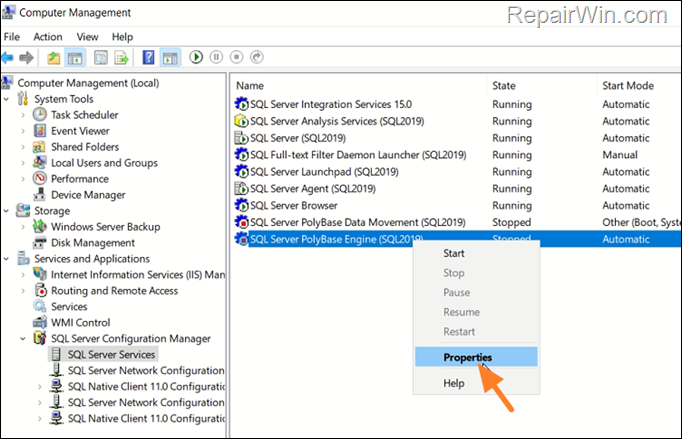
Task: Click the Shared Folders icon
Action: 40,147
